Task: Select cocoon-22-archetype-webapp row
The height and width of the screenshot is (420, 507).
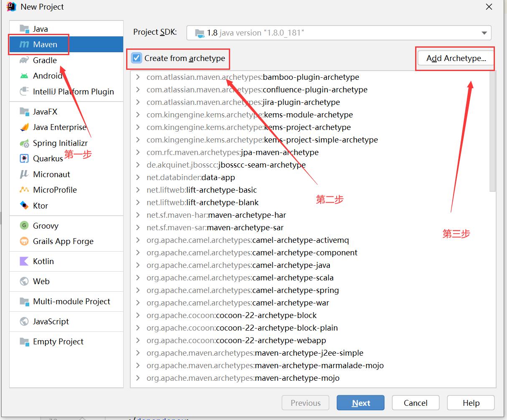Action: pyautogui.click(x=310, y=340)
